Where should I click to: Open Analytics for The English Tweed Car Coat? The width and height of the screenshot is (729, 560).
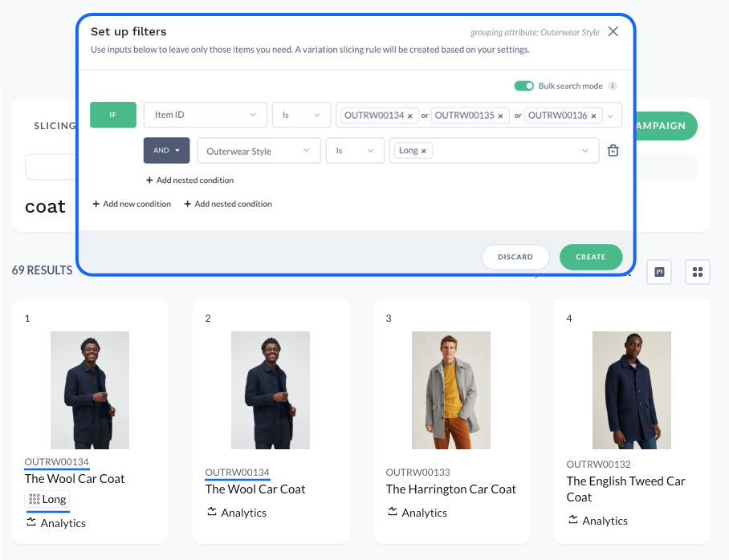[x=598, y=521]
